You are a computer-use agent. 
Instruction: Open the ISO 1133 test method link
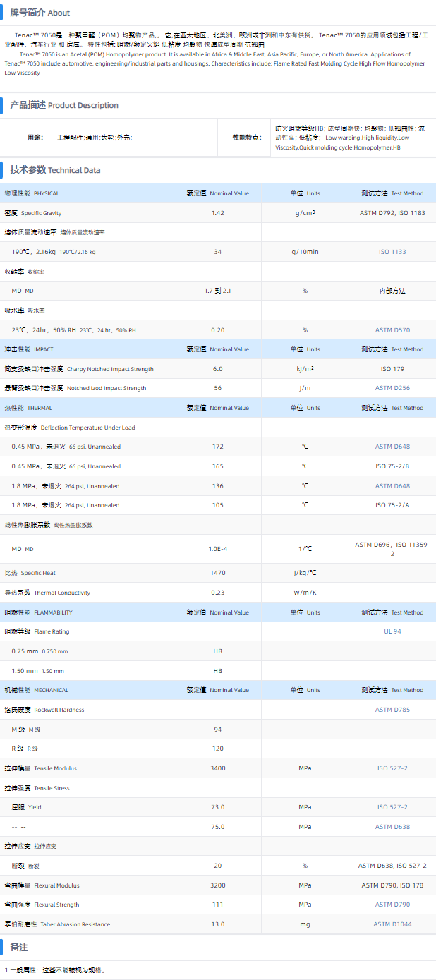click(392, 252)
